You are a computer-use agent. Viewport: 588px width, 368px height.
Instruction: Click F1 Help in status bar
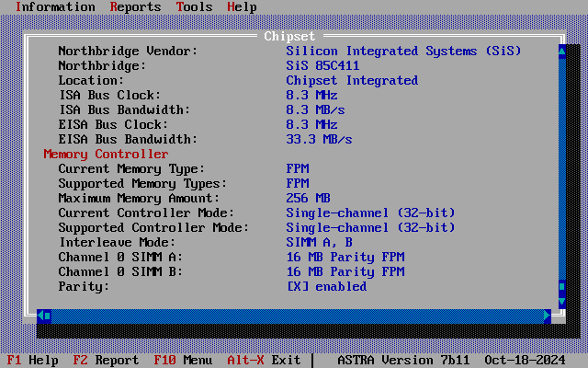coord(33,360)
